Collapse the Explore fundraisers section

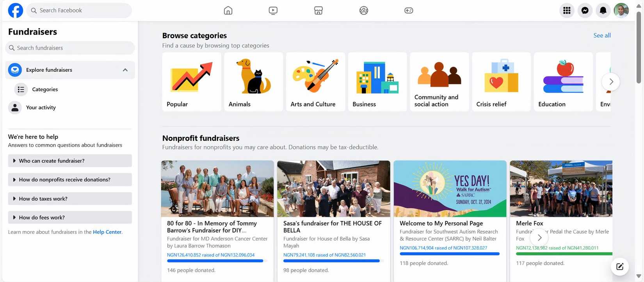pyautogui.click(x=125, y=70)
